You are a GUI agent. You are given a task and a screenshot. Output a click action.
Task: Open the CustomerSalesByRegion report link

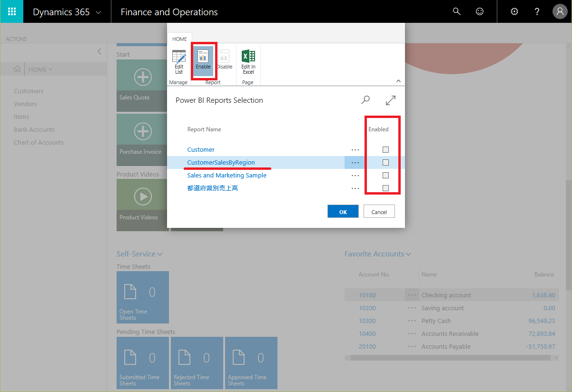pos(221,162)
